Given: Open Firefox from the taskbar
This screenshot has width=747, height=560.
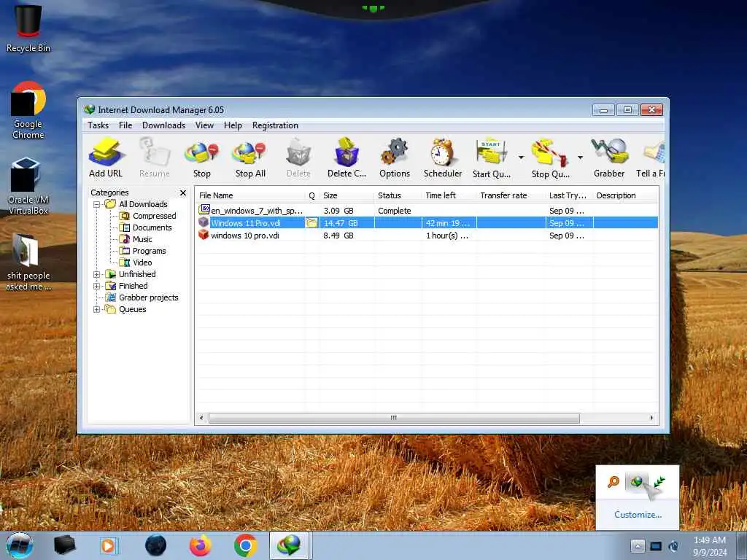Looking at the screenshot, I should click(x=201, y=545).
